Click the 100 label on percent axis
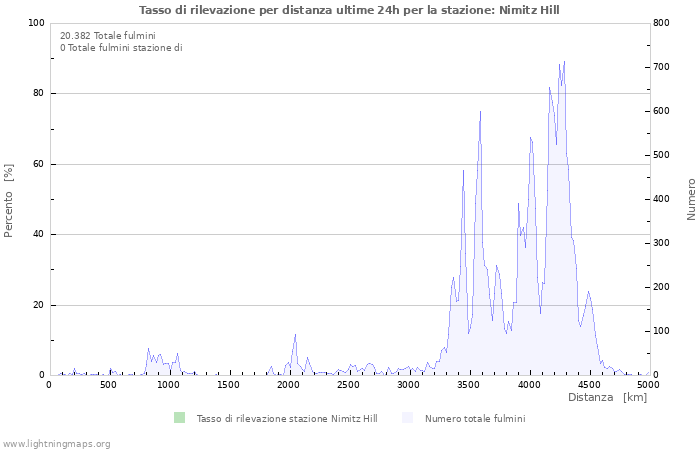Image resolution: width=700 pixels, height=450 pixels. pos(37,23)
